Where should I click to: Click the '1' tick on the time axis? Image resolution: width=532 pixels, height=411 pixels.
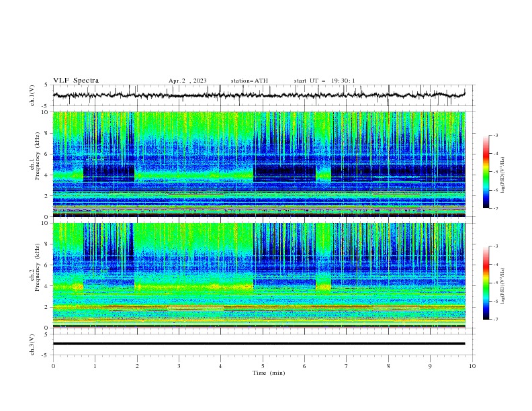(95, 366)
